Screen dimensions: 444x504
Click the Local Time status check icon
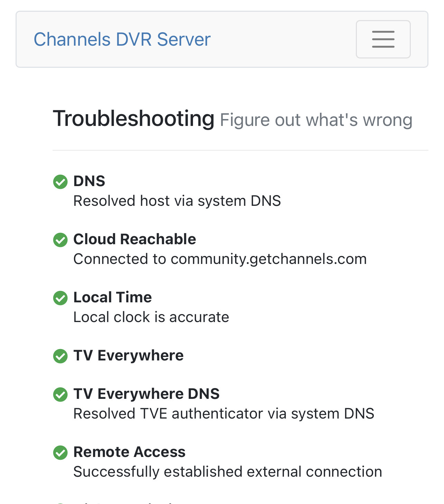click(x=61, y=298)
